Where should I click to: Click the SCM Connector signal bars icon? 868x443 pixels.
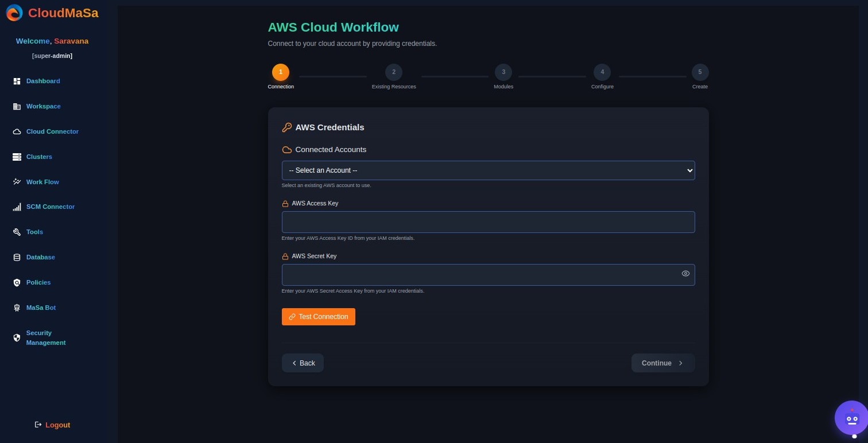click(17, 207)
